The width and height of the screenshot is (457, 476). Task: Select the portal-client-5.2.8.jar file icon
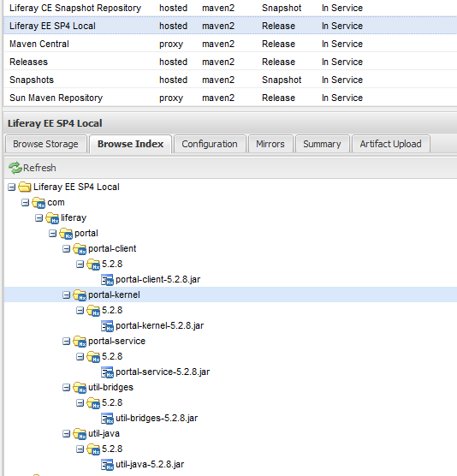click(x=107, y=280)
